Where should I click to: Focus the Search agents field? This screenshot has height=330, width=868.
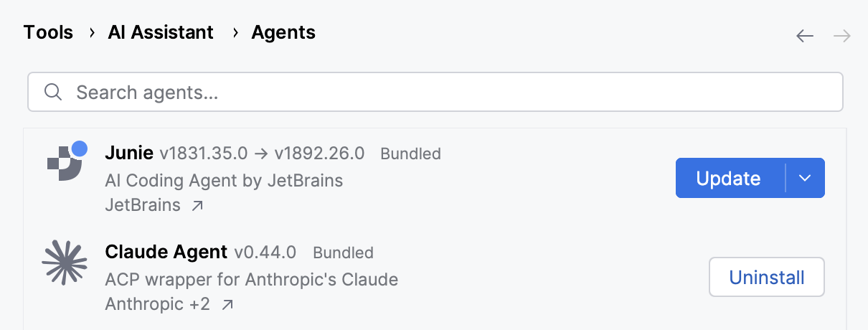[x=435, y=92]
